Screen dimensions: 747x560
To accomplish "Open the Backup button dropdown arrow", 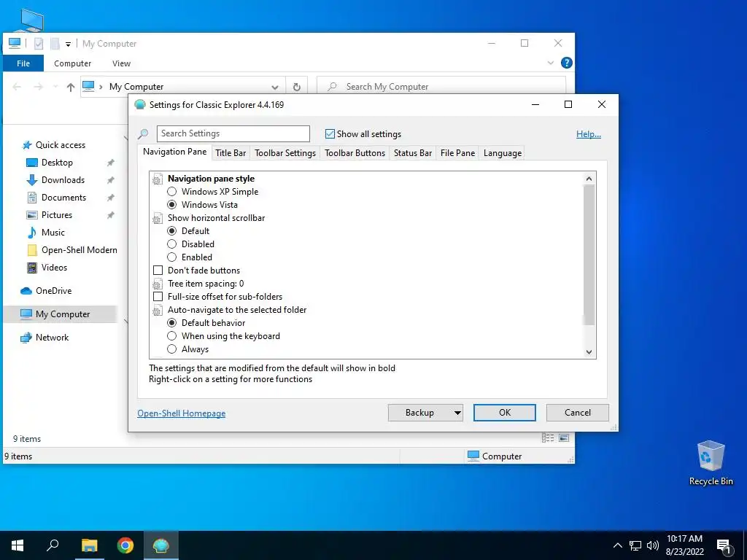I will [457, 413].
